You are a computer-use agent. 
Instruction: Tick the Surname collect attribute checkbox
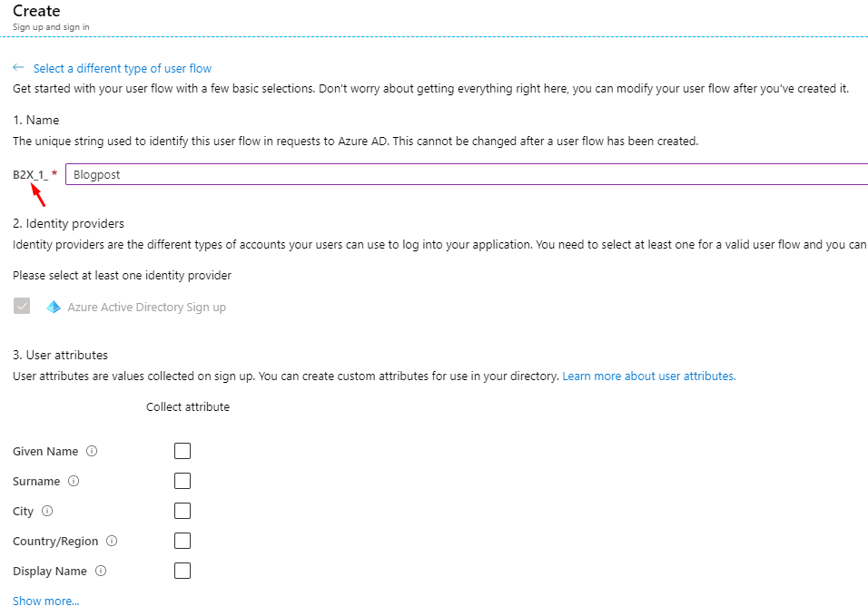(182, 482)
